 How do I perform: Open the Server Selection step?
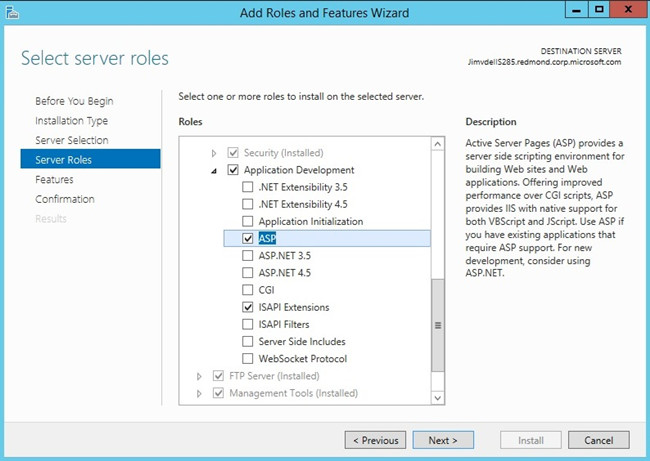point(72,140)
